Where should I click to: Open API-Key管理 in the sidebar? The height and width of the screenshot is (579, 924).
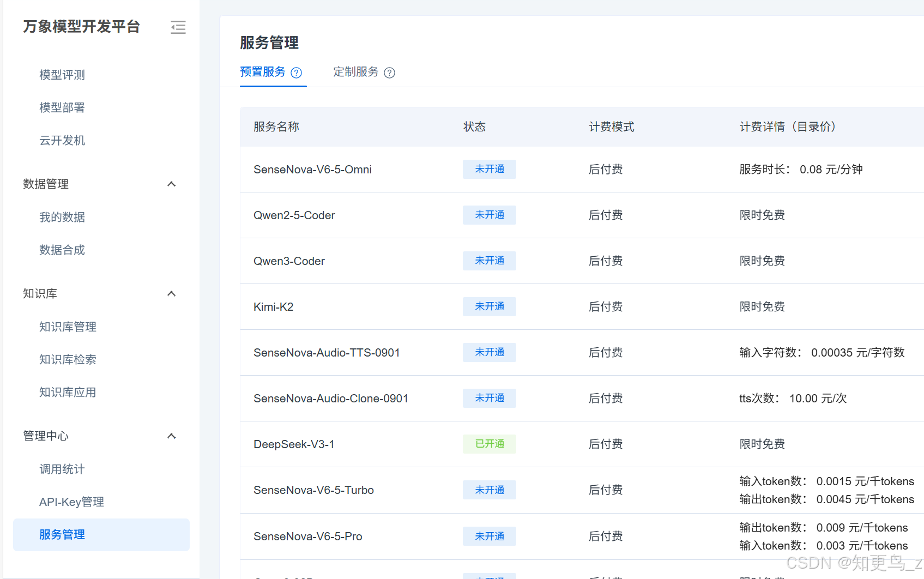71,502
